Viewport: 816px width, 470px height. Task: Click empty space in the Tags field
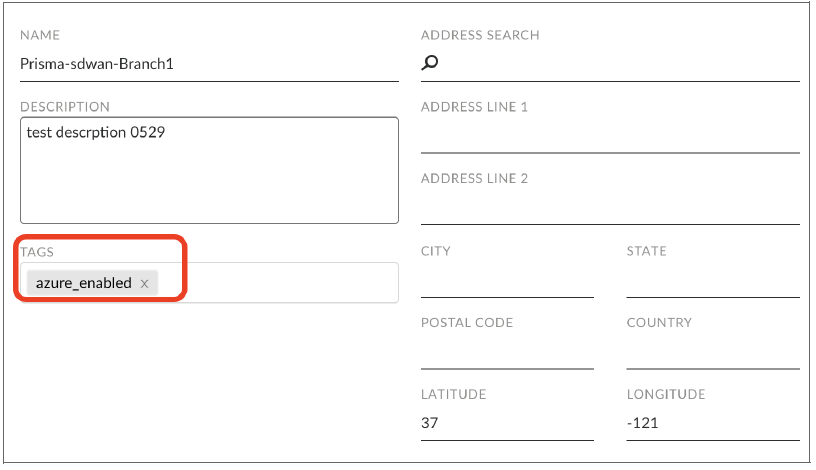[x=280, y=283]
